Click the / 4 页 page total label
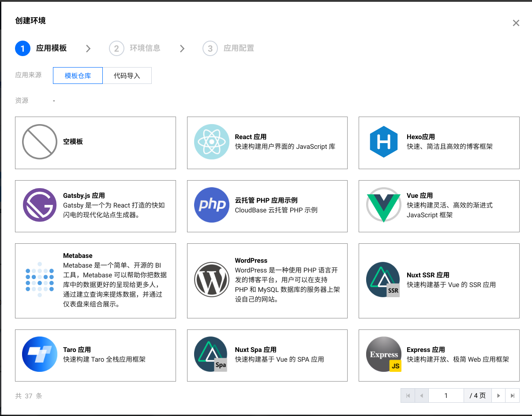Image resolution: width=532 pixels, height=416 pixels. click(478, 396)
